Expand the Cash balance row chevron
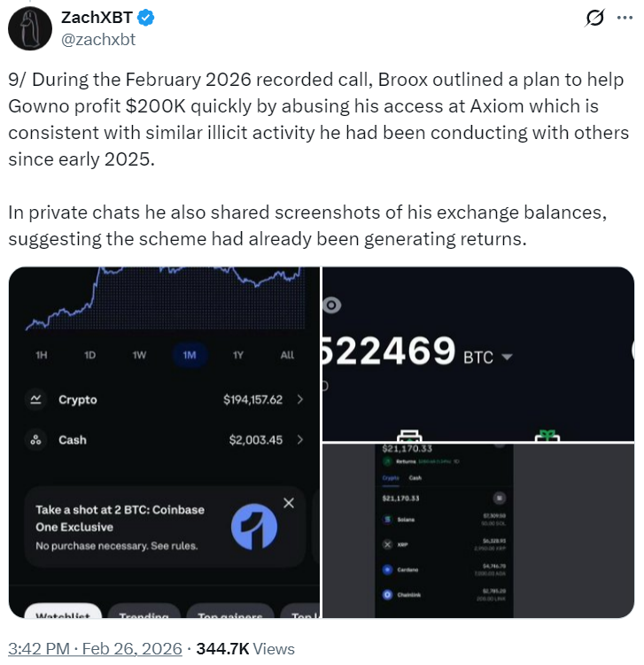 pos(299,440)
